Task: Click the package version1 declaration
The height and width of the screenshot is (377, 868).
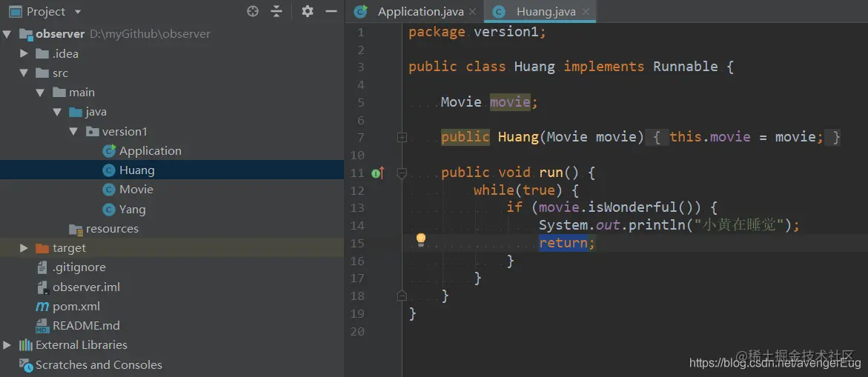Action: pos(477,32)
